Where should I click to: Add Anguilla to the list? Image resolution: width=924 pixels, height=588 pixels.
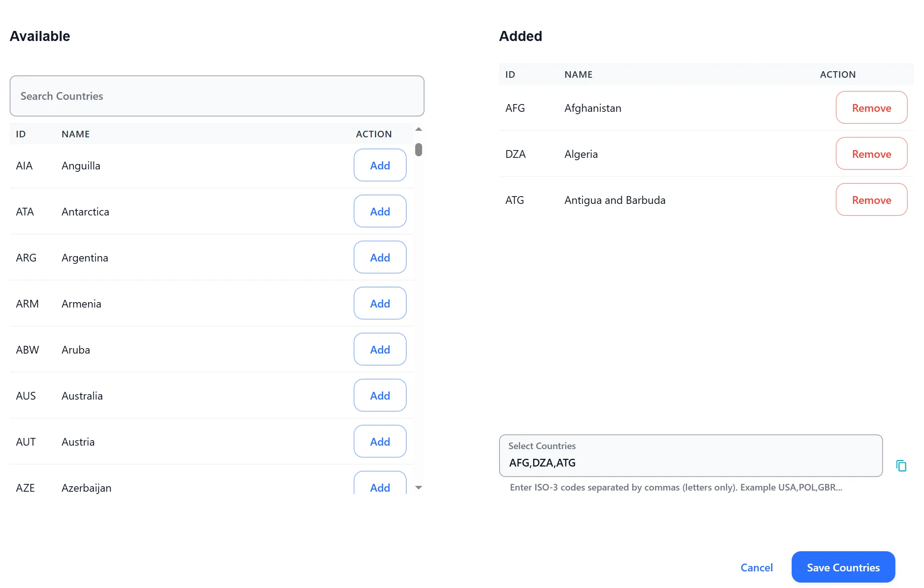(x=380, y=166)
